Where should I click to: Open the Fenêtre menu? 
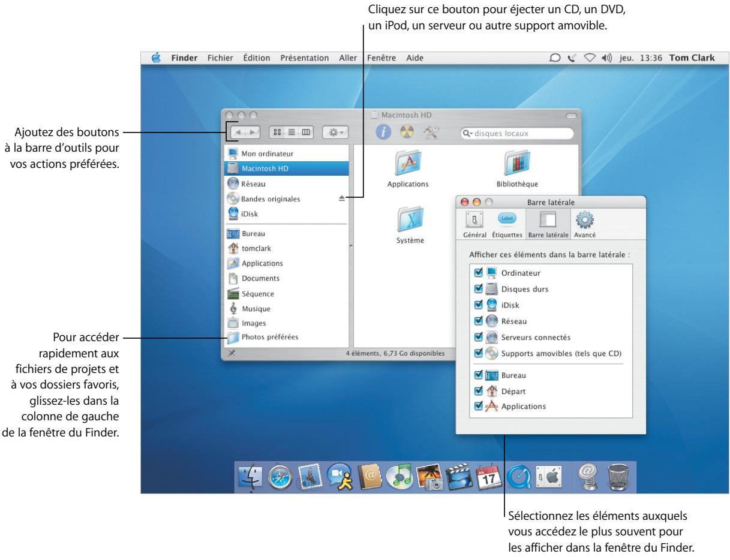[x=381, y=58]
